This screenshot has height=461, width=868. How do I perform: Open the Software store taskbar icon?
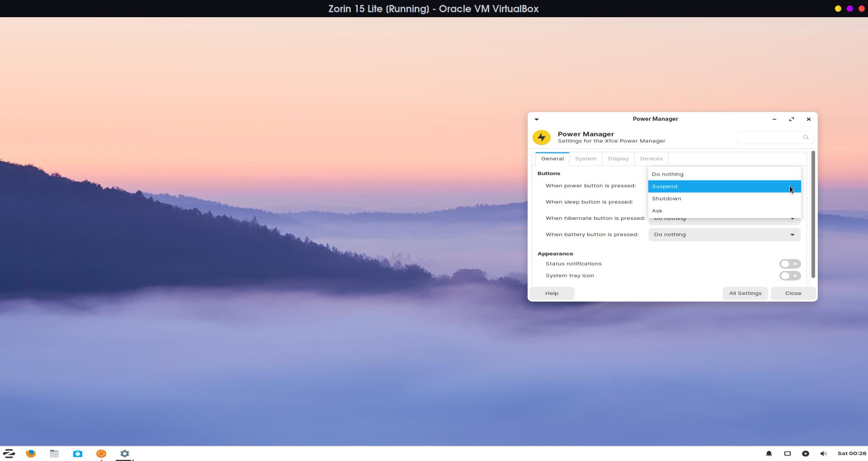78,453
